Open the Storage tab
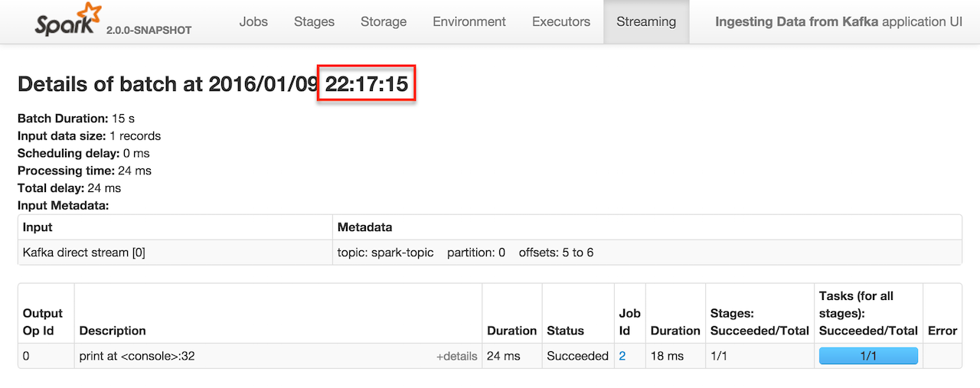The height and width of the screenshot is (388, 980). click(x=384, y=21)
